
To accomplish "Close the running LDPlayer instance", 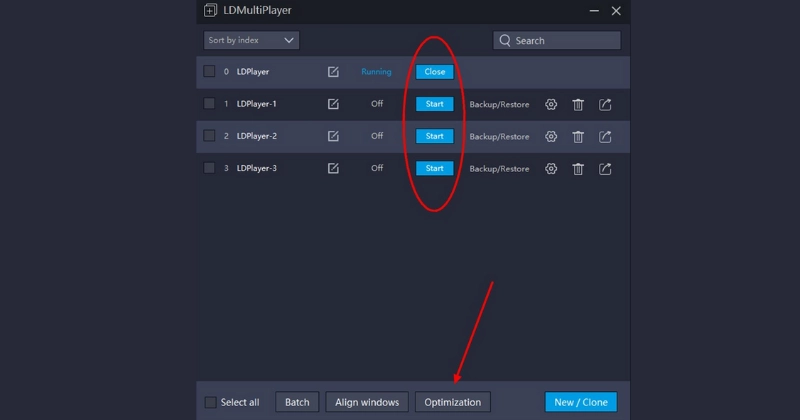I will click(x=434, y=72).
